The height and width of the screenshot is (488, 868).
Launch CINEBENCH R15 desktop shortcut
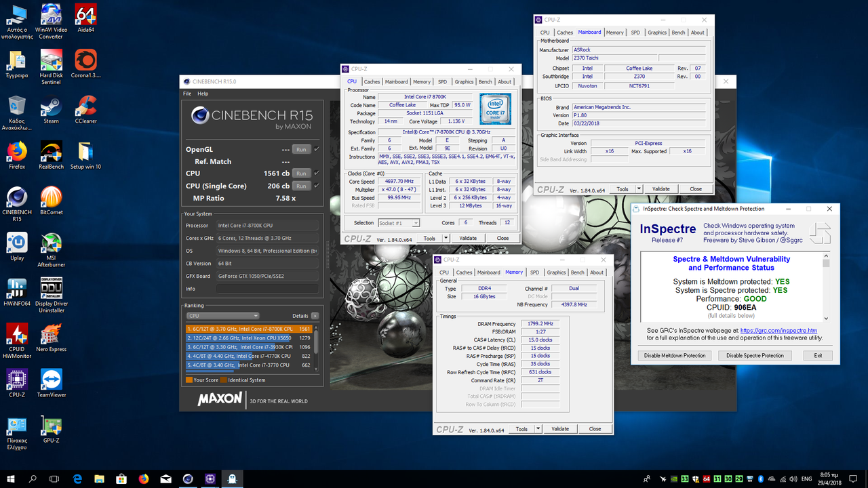pyautogui.click(x=17, y=204)
